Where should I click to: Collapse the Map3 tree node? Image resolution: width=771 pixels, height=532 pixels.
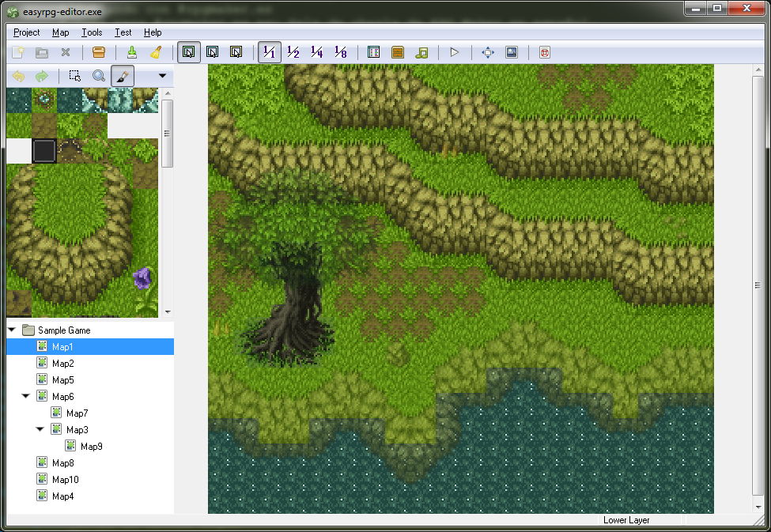click(40, 429)
